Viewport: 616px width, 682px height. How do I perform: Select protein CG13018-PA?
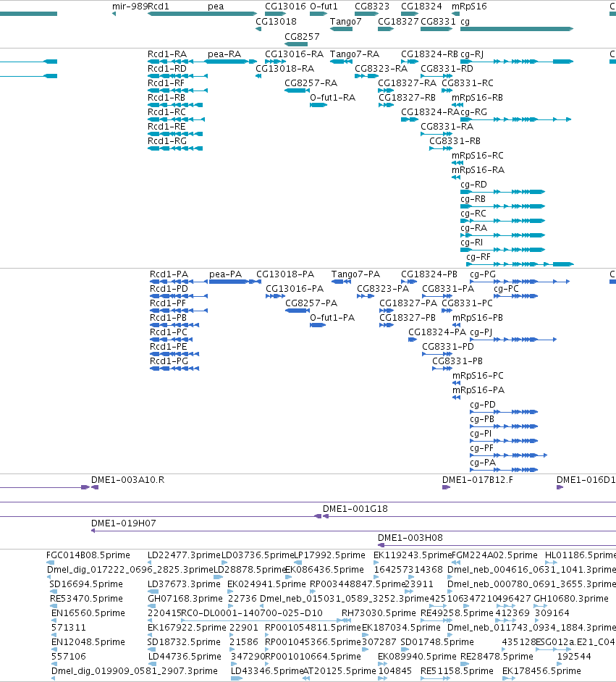[x=284, y=274]
